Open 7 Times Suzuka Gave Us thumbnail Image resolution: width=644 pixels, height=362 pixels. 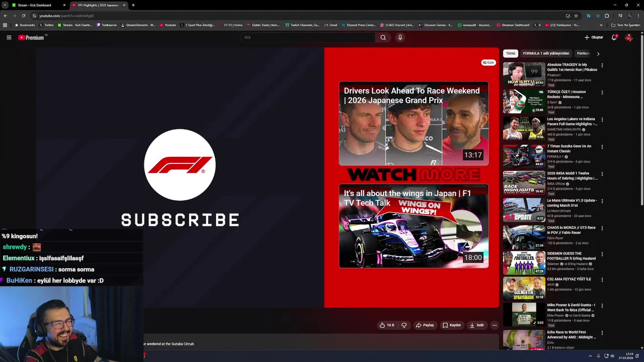tap(524, 156)
